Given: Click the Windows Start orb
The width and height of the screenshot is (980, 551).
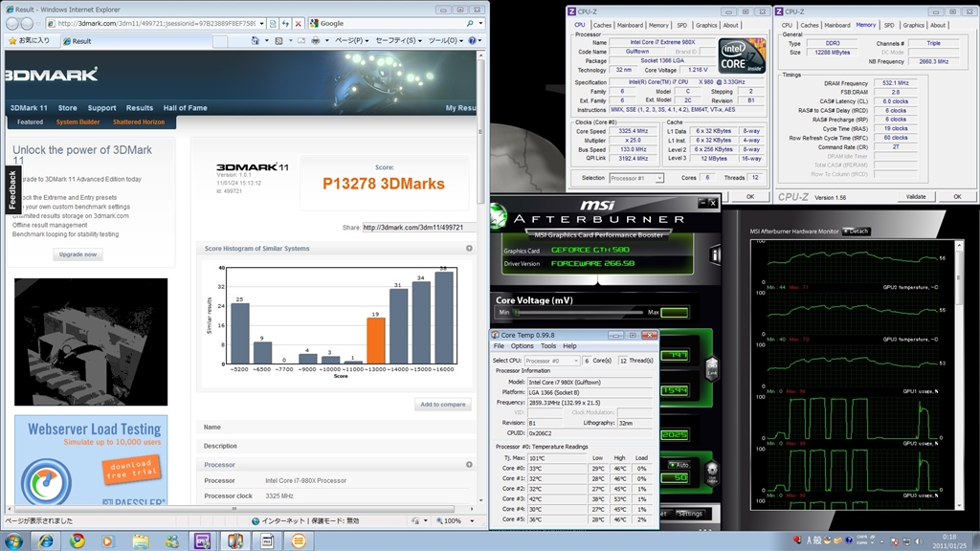Looking at the screenshot, I should click(15, 540).
